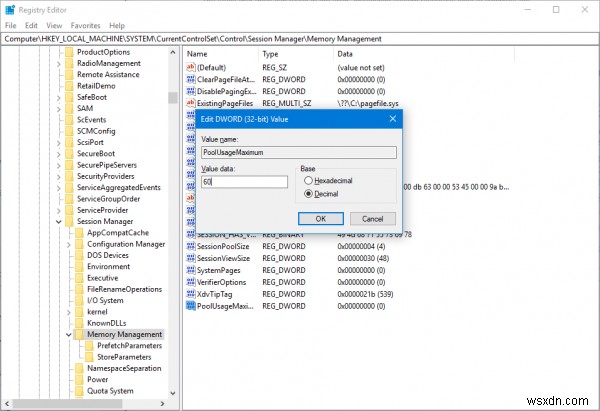Expand the kernel tree node
Image resolution: width=600 pixels, height=411 pixels.
pos(68,312)
